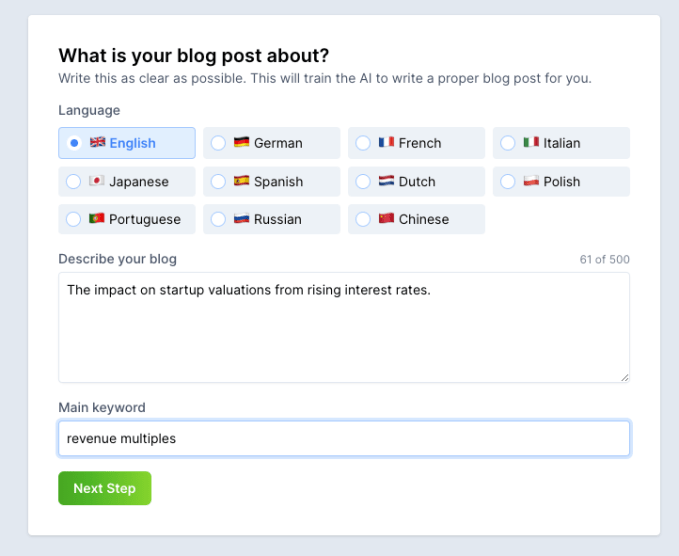This screenshot has height=556, width=679.
Task: Click the Next Step button
Action: 104,488
